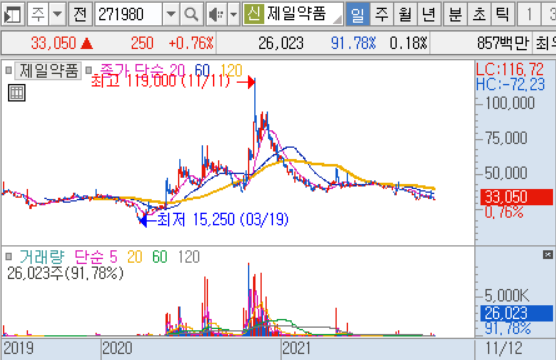Click the change rate +0.76%
Screen dimensions: 556x360
pos(191,43)
